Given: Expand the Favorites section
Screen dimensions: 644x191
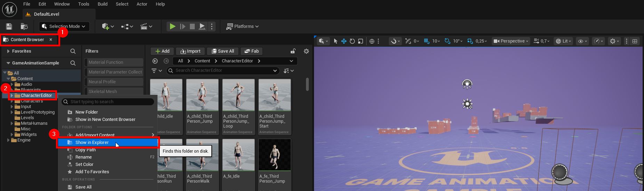Looking at the screenshot, I should (8, 51).
